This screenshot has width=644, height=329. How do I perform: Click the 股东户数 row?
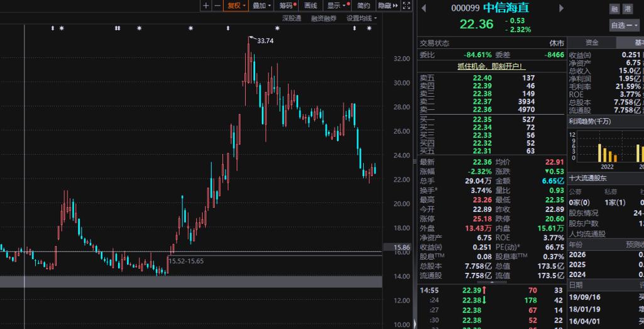(x=606, y=224)
